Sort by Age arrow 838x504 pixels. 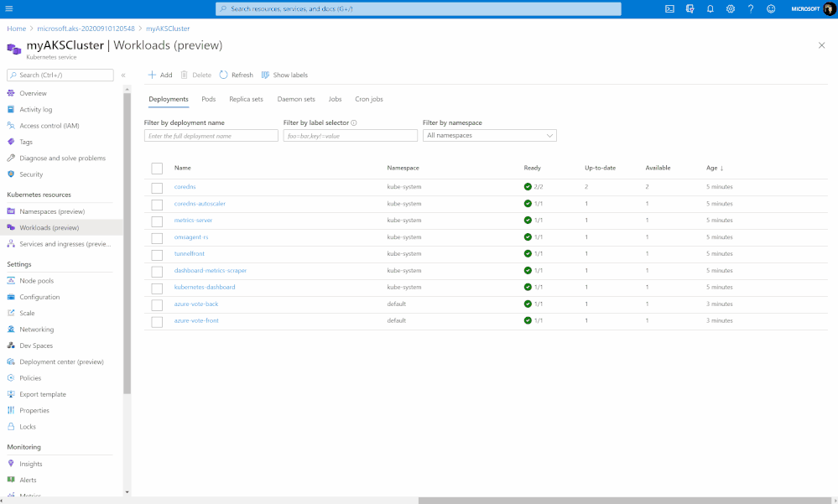(x=721, y=168)
